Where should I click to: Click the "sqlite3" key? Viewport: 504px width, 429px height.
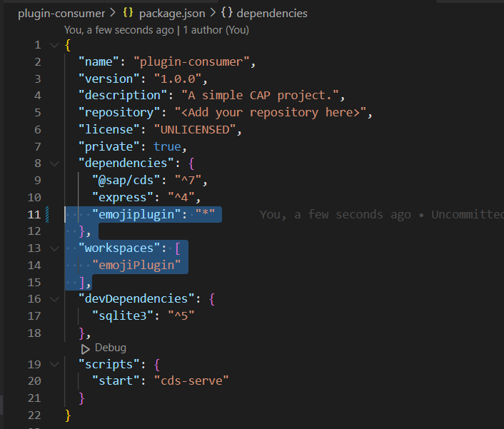(123, 316)
